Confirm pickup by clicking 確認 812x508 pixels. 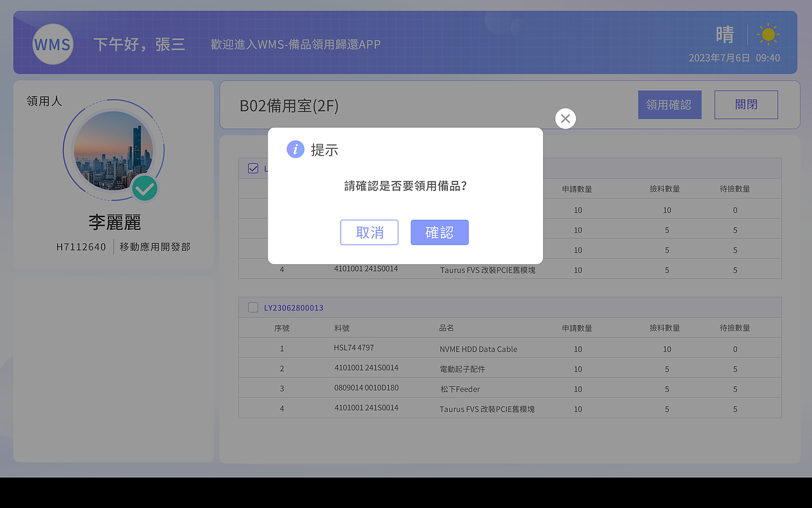tap(440, 232)
